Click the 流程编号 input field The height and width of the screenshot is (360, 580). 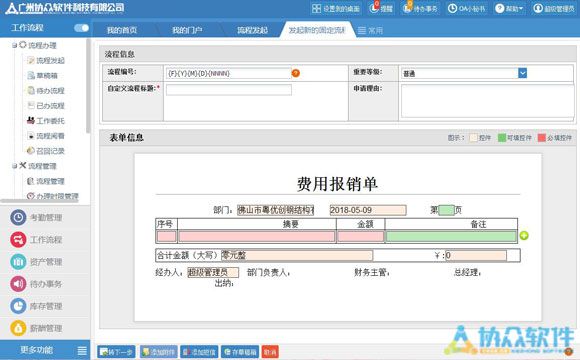pos(229,73)
